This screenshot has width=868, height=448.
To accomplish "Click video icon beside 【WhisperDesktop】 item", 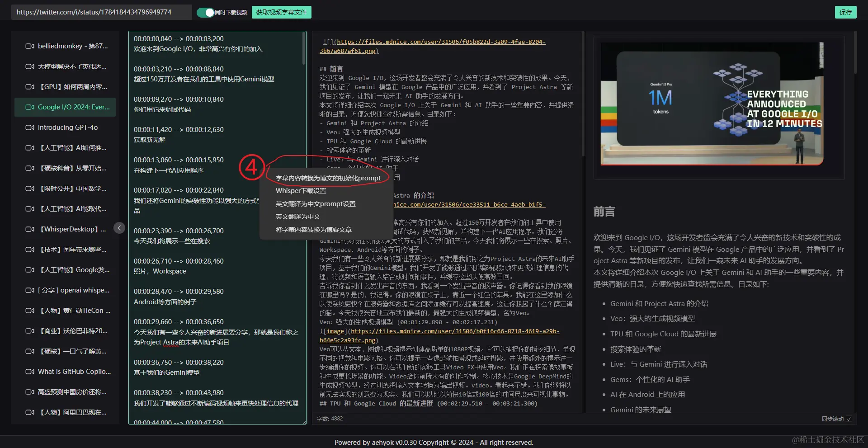I will pos(30,229).
